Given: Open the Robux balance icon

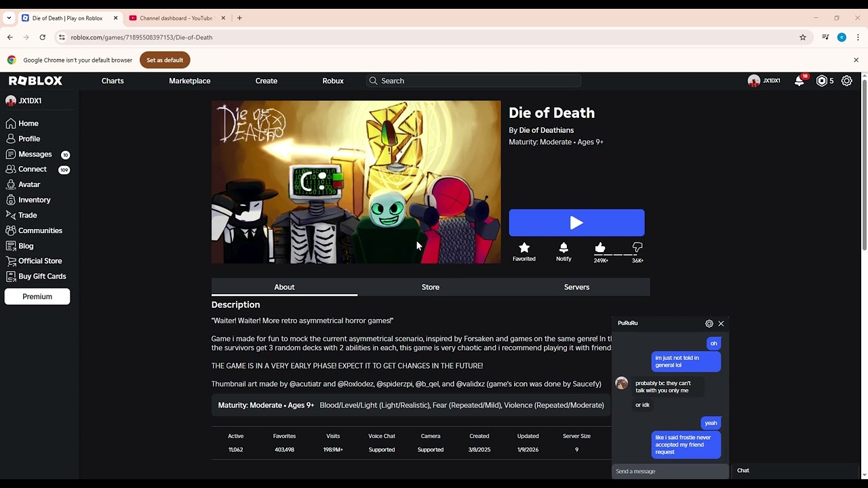Looking at the screenshot, I should (x=822, y=81).
